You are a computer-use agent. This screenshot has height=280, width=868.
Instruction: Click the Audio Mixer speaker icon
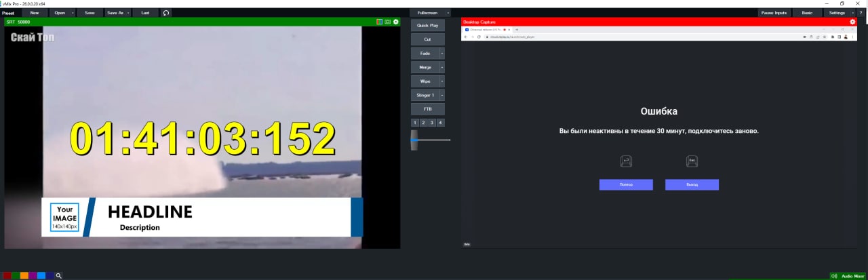tap(834, 276)
